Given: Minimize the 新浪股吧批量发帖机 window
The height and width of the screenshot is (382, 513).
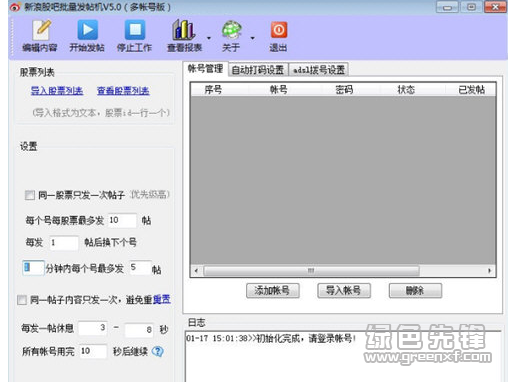Looking at the screenshot, I should [447, 7].
